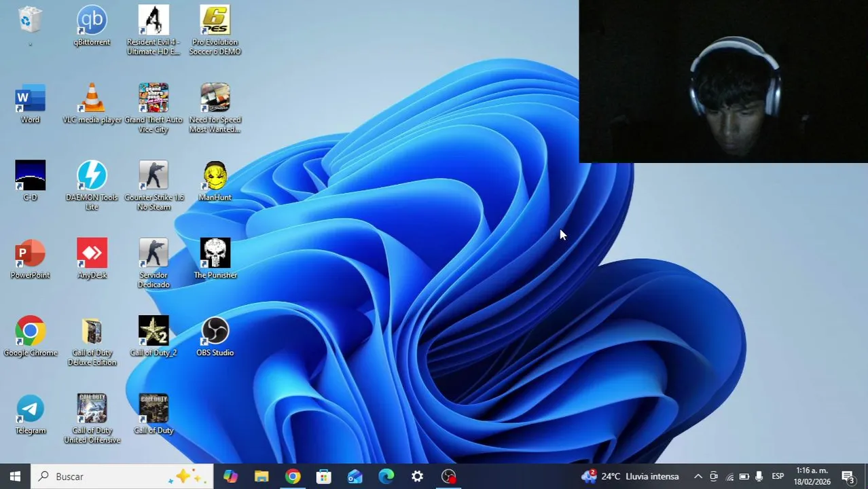Click the Buscar search box
Viewport: 868px width, 489px height.
click(x=122, y=476)
